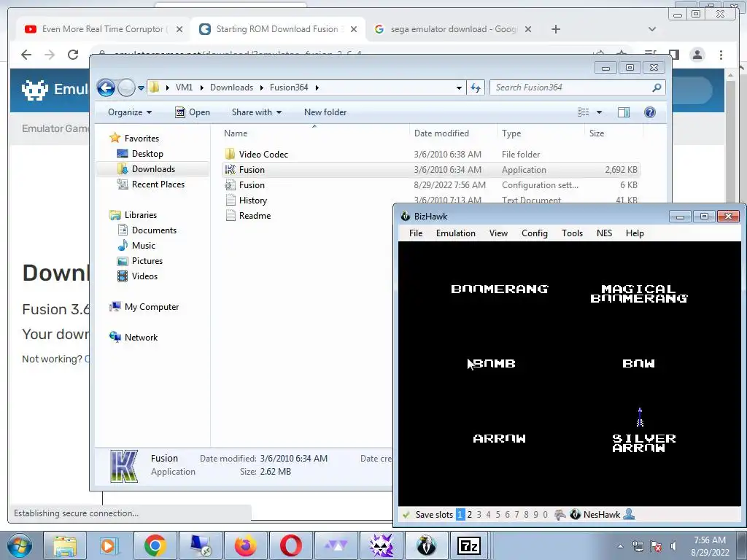Open the Documents library in the sidebar
Viewport: 747px width, 560px height.
coord(154,230)
